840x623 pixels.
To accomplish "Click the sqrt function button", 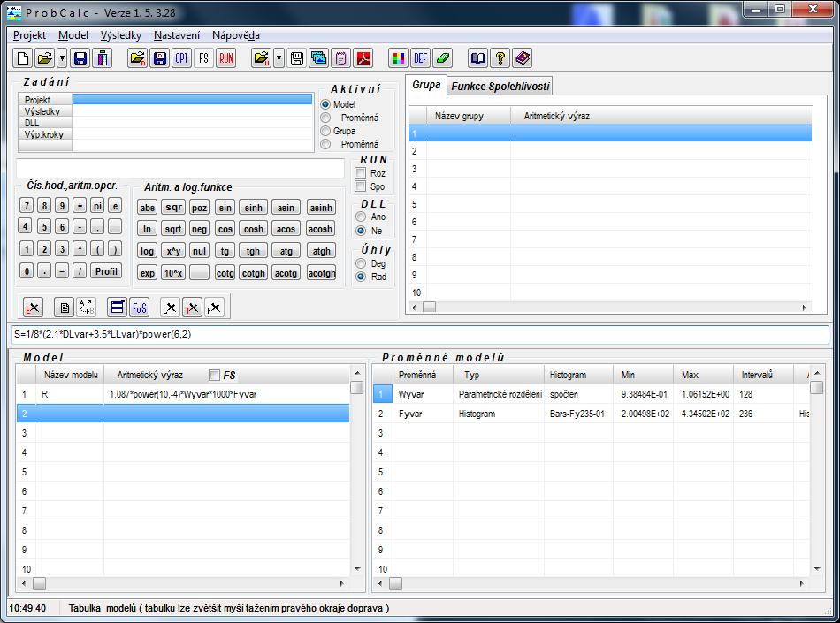I will pyautogui.click(x=173, y=229).
